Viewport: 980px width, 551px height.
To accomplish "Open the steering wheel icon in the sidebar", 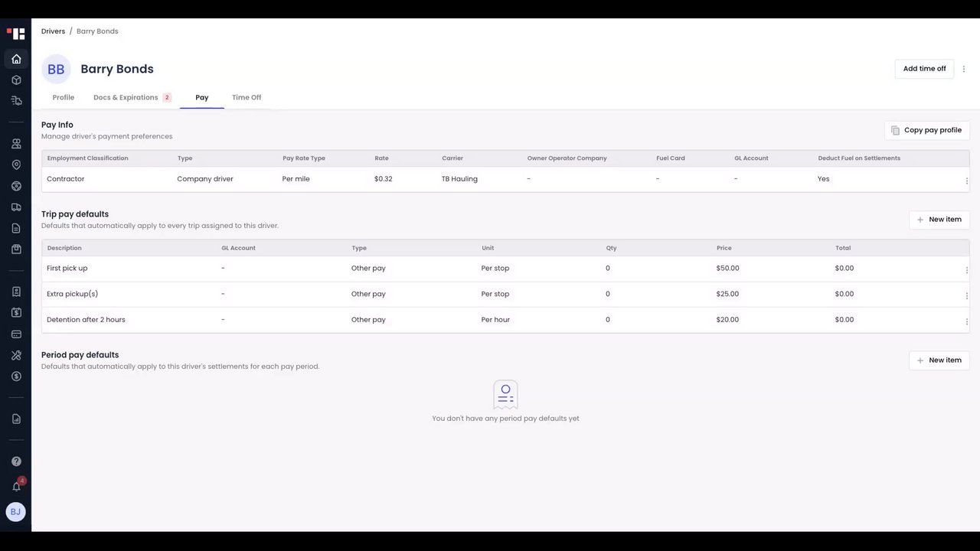I will [x=16, y=186].
